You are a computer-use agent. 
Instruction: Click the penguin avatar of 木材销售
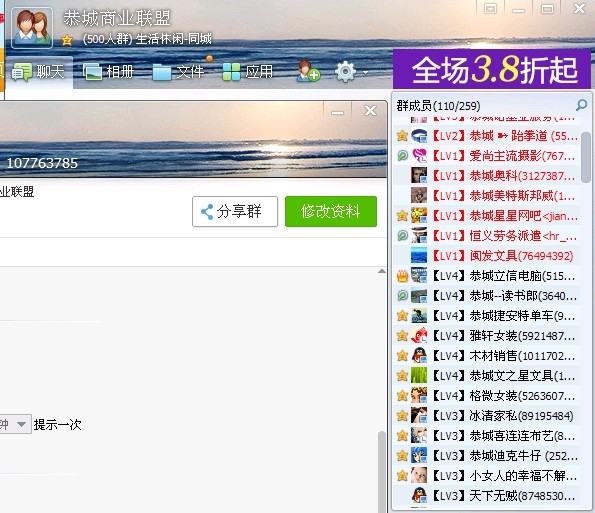[419, 356]
